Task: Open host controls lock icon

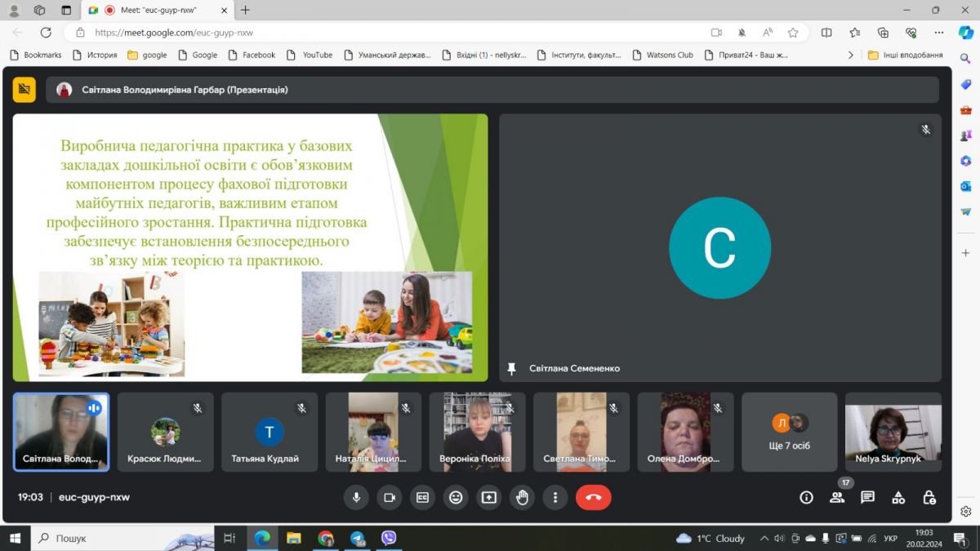Action: pyautogui.click(x=929, y=497)
